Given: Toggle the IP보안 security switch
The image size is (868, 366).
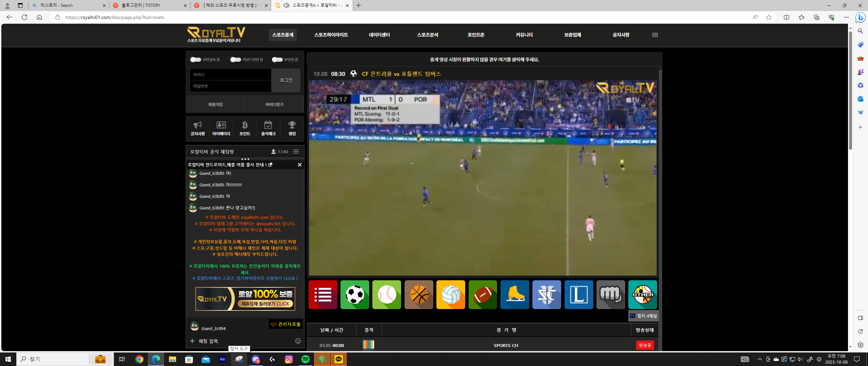Looking at the screenshot, I should [x=277, y=60].
